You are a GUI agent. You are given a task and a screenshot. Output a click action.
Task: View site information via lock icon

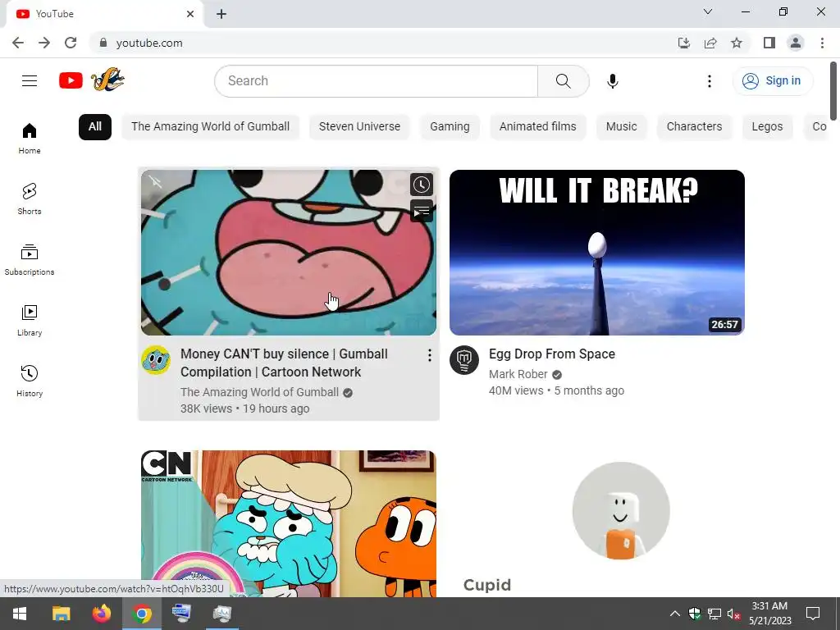pos(103,43)
